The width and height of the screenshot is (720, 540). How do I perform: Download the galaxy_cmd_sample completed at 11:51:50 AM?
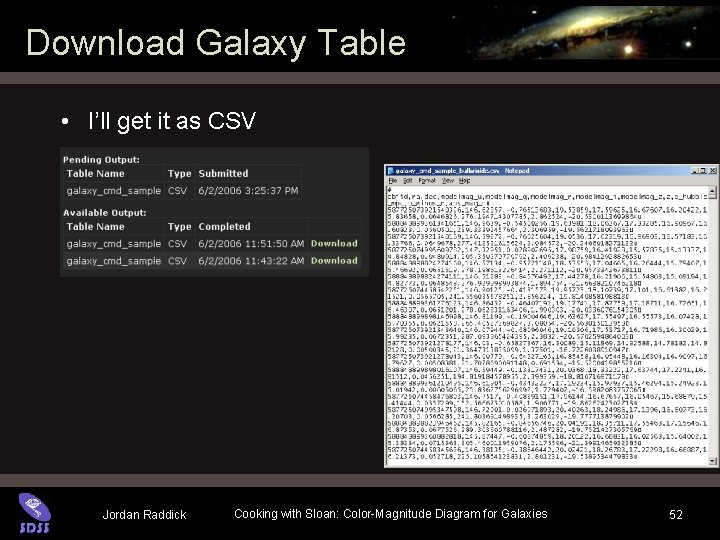click(x=334, y=243)
